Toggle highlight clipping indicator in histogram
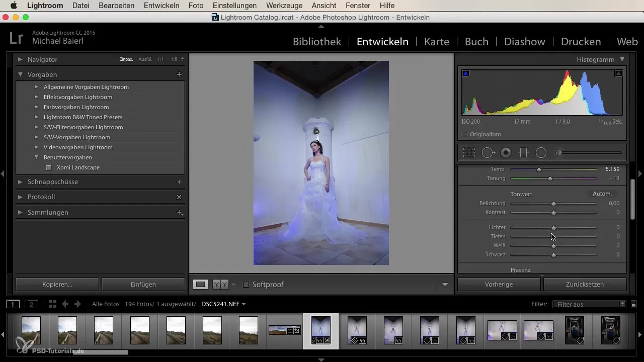The image size is (644, 362). (618, 73)
